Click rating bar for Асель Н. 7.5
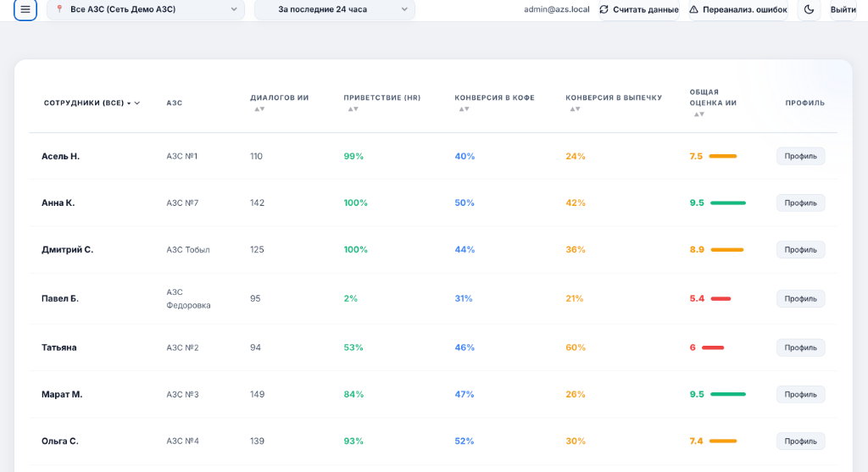Viewport: 868px width, 472px height. coord(723,156)
